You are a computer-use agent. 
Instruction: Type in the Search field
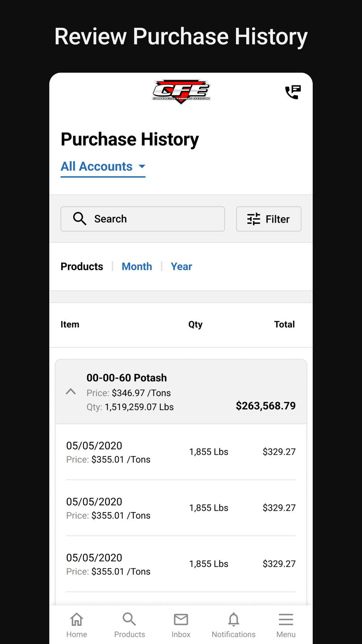(x=152, y=219)
